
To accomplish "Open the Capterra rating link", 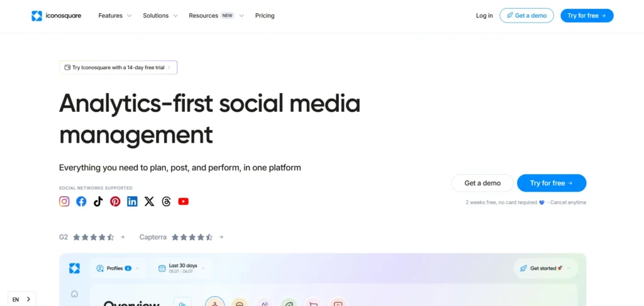I will [182, 237].
